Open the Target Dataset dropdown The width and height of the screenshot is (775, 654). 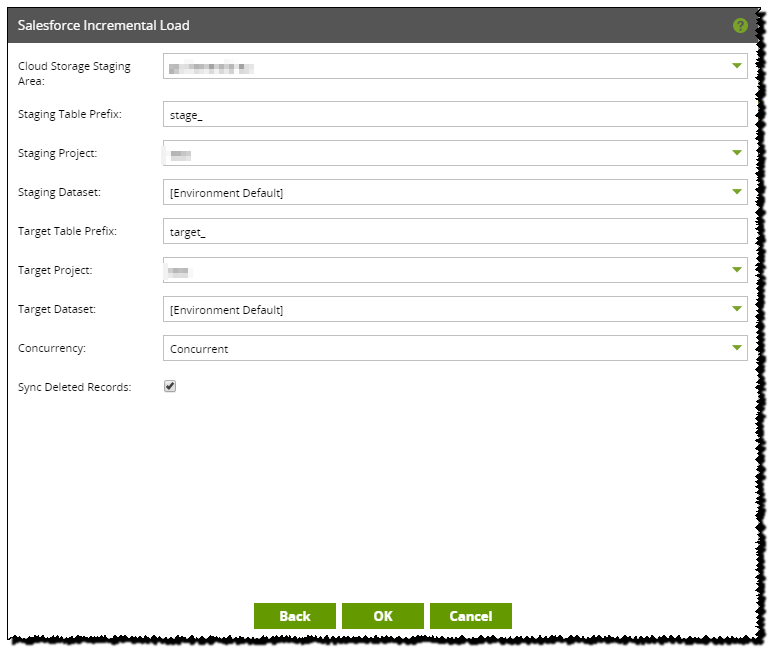point(455,309)
